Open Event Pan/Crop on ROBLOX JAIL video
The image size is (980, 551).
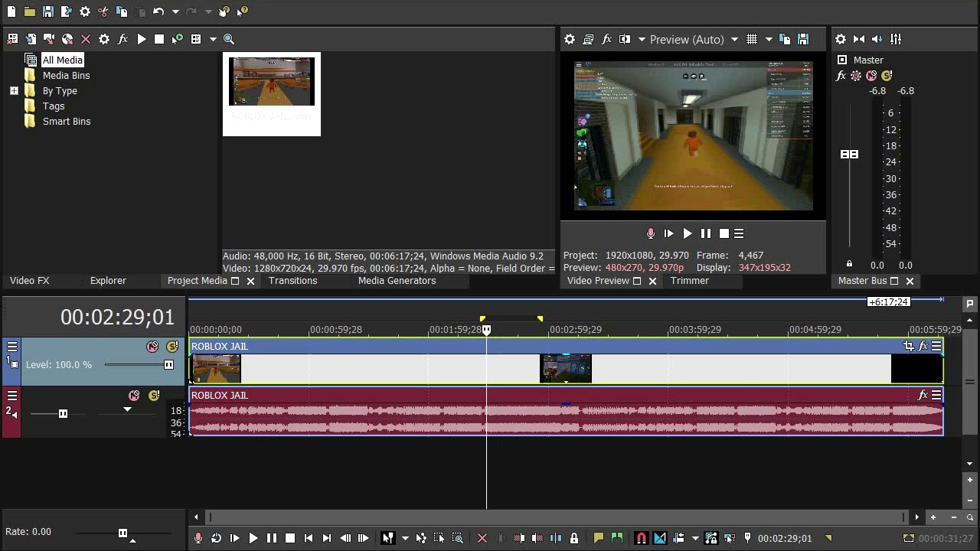908,347
